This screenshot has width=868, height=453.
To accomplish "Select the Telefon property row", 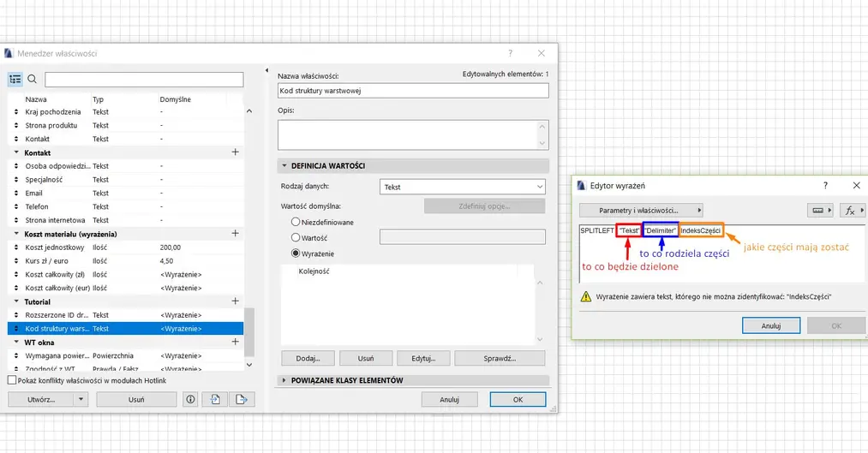I will pos(126,207).
